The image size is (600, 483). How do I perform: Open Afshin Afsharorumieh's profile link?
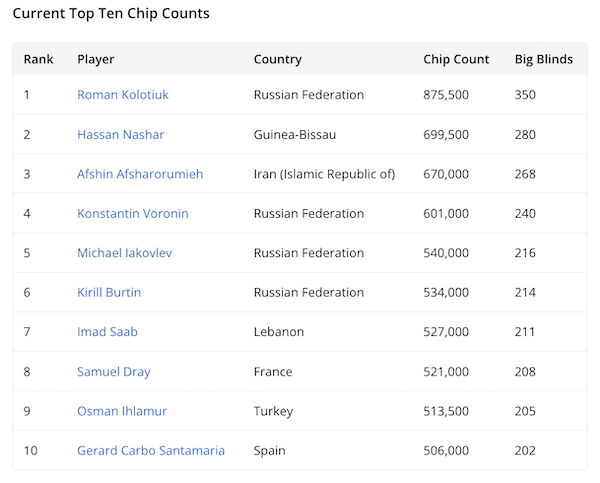pos(140,174)
